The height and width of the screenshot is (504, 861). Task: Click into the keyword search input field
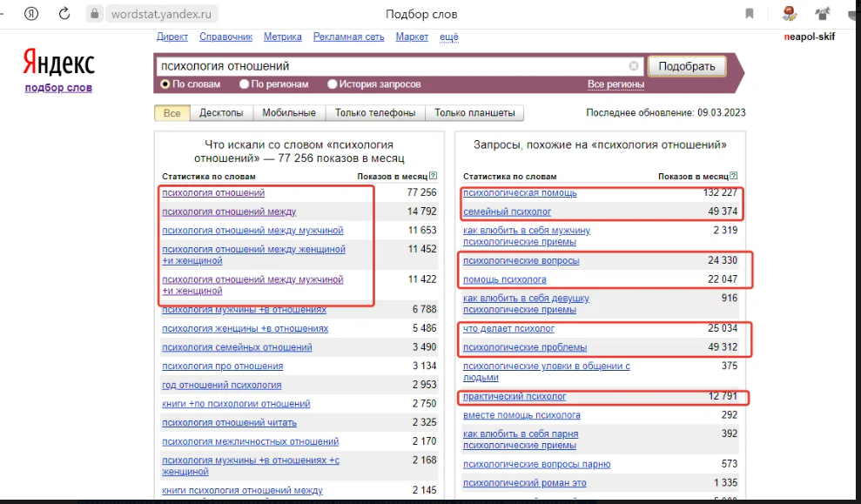tap(392, 66)
